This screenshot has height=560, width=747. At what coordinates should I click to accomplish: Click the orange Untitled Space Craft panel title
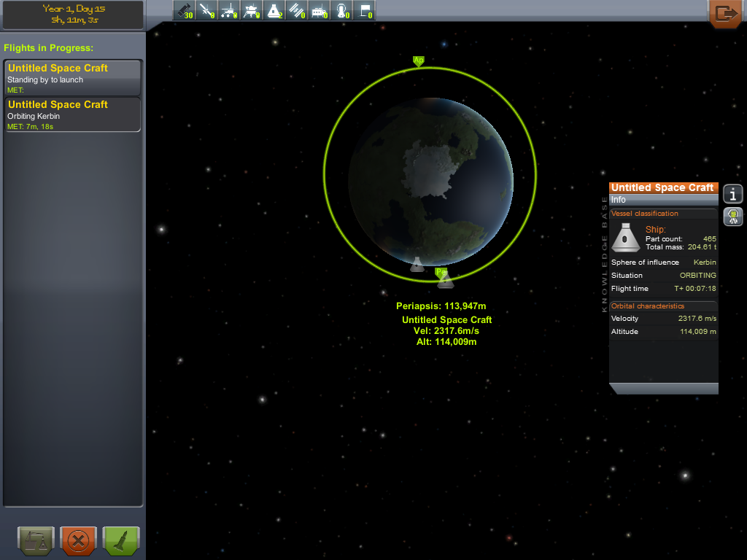(664, 187)
